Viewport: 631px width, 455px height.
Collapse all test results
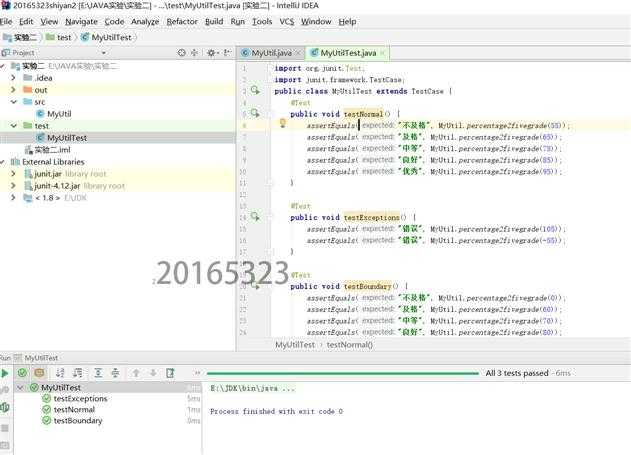[115, 373]
